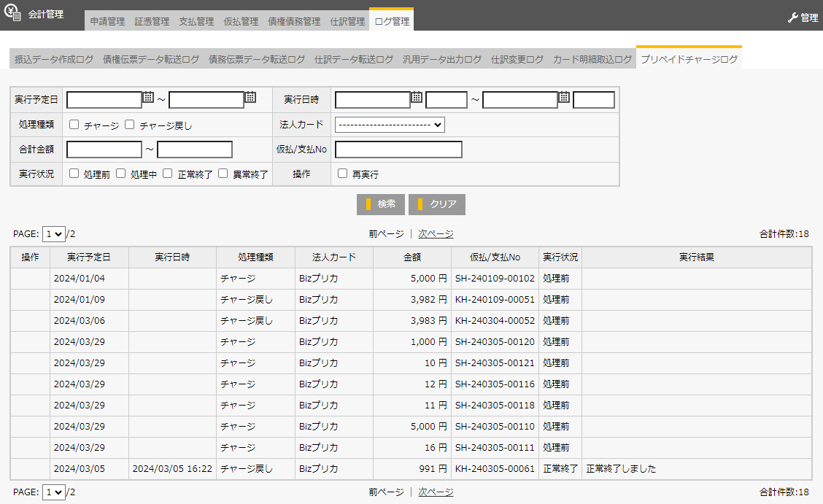The image size is (823, 504).
Task: Open 債権伝票データ転送ログ tab
Action: (x=151, y=59)
